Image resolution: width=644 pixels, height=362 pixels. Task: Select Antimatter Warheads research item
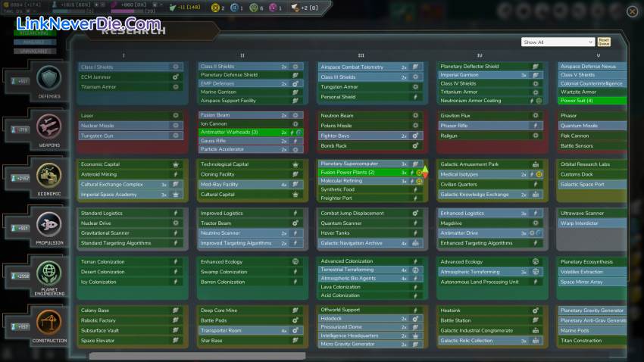point(239,133)
